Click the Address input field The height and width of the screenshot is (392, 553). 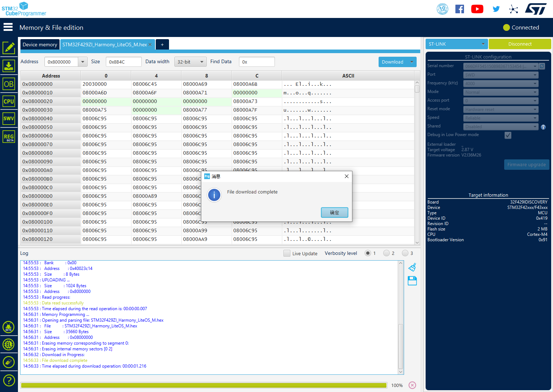click(62, 62)
